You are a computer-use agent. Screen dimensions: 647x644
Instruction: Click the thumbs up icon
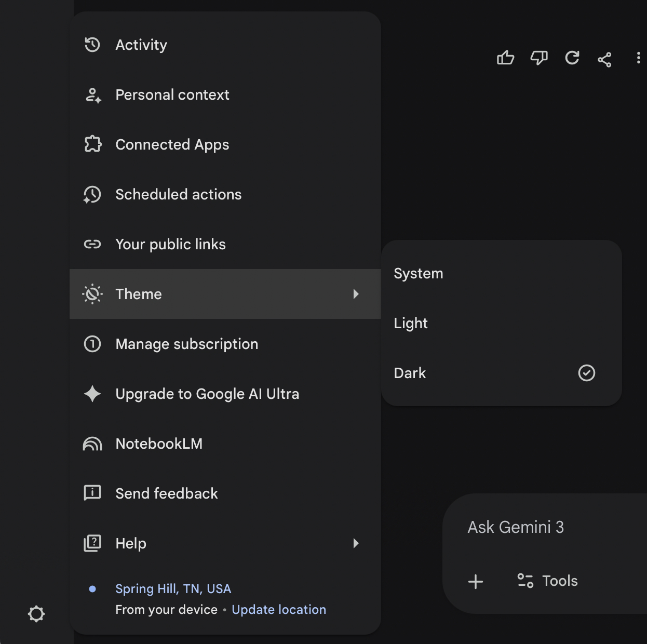pyautogui.click(x=505, y=58)
